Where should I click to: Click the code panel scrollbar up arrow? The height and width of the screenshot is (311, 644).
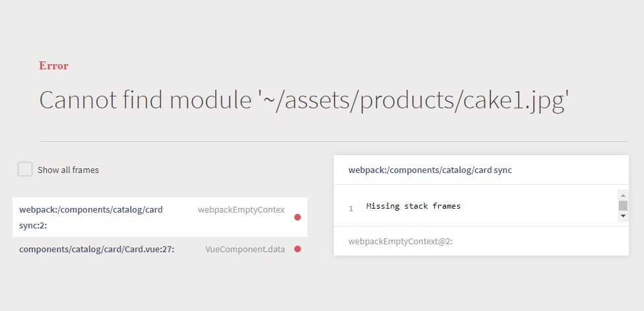pos(623,195)
